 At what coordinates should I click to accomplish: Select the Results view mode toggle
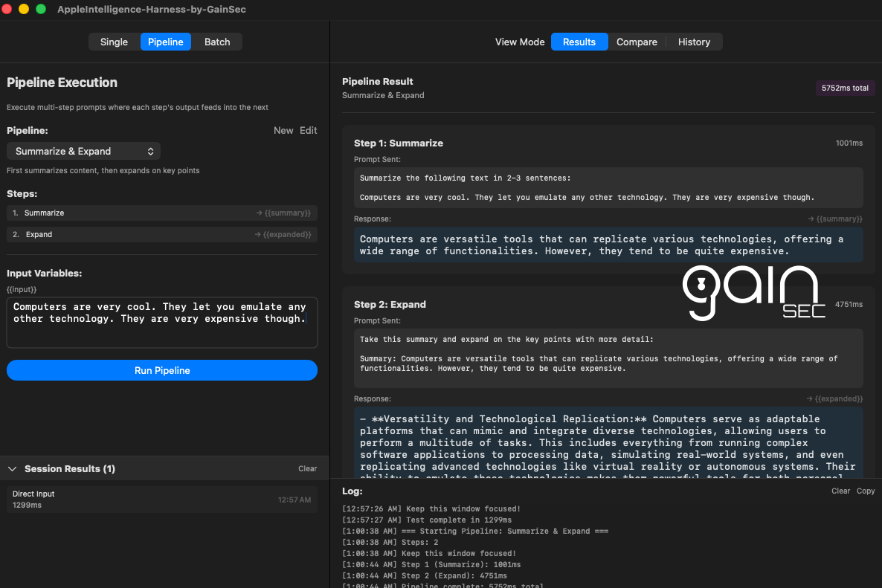click(579, 42)
